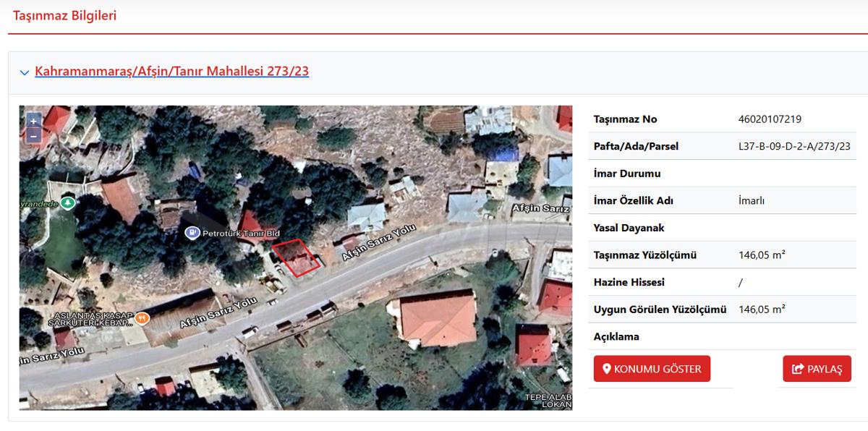Collapse the Kahramanmaraş parcel section chevron
Screen dimensions: 868x431
coord(25,72)
